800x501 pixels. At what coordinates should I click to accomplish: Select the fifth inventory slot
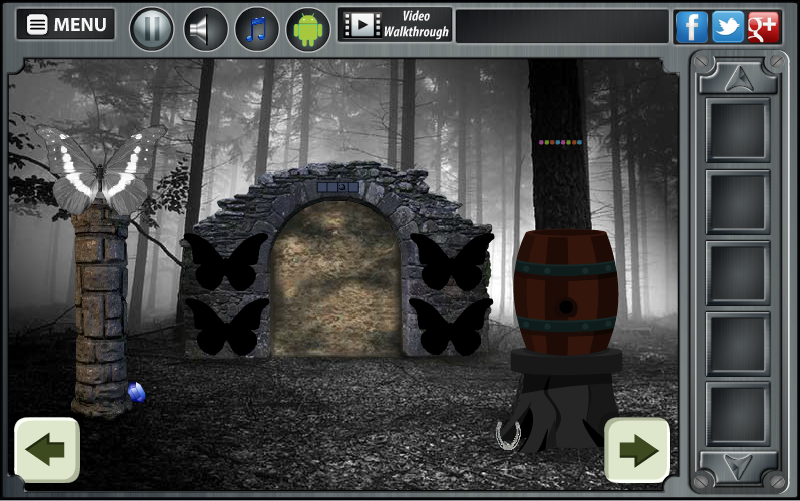coord(738,414)
